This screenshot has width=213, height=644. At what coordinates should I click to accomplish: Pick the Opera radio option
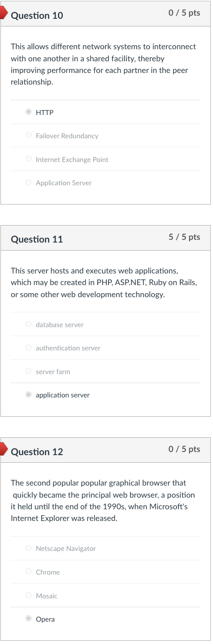[29, 619]
